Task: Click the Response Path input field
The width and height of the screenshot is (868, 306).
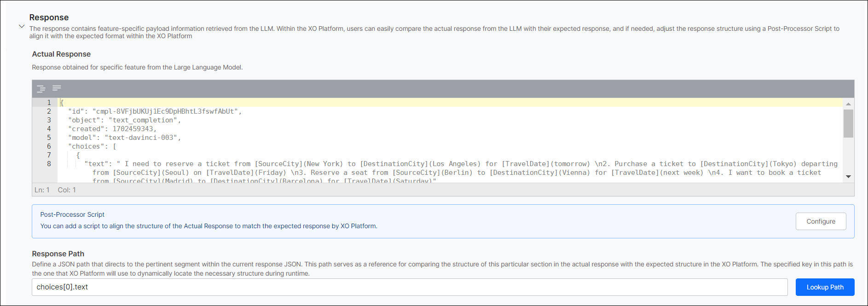Action: 410,287
